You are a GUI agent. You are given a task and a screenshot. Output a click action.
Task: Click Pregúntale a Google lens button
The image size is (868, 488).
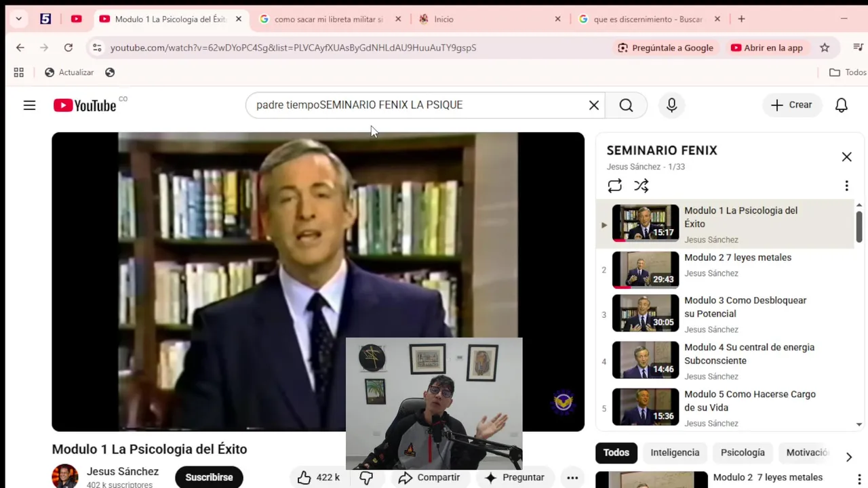(x=665, y=47)
